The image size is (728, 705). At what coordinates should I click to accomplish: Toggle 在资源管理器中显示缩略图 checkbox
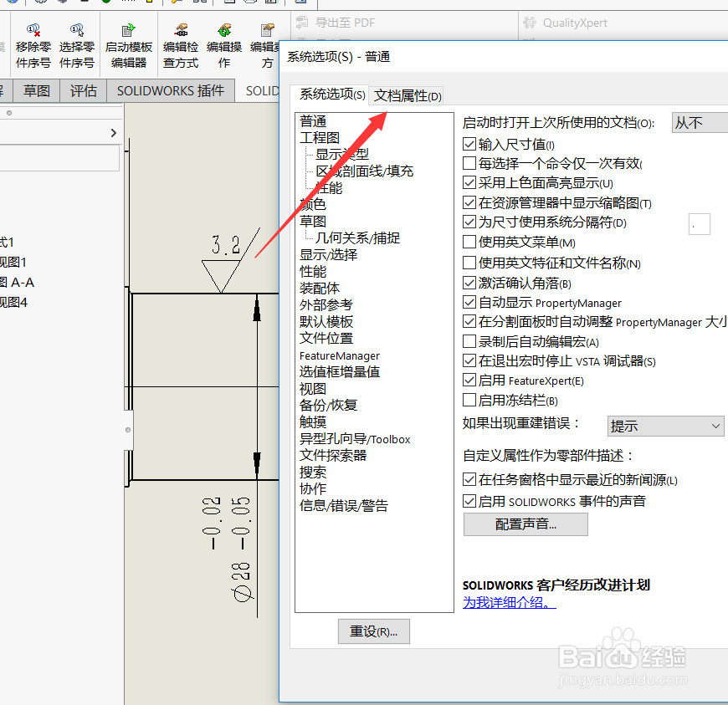469,202
